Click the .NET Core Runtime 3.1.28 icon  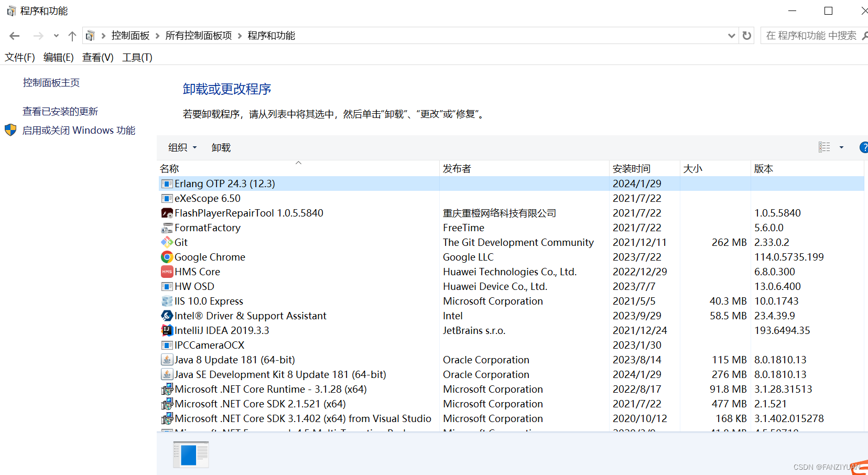click(167, 389)
